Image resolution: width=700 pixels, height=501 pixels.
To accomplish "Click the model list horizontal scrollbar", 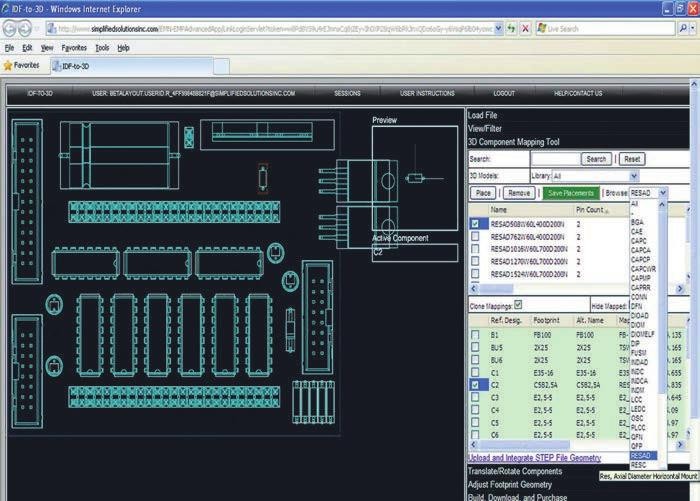I will point(577,289).
